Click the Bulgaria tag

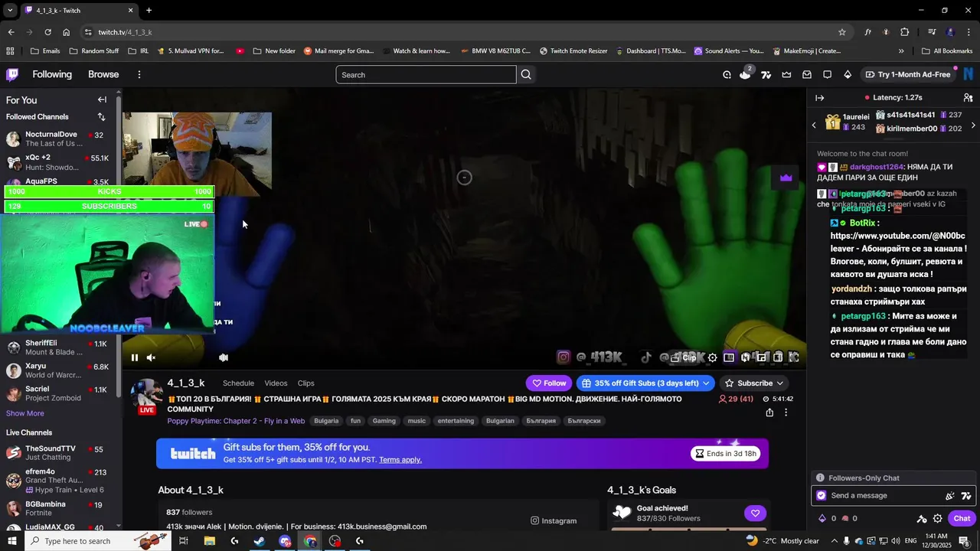pos(326,421)
